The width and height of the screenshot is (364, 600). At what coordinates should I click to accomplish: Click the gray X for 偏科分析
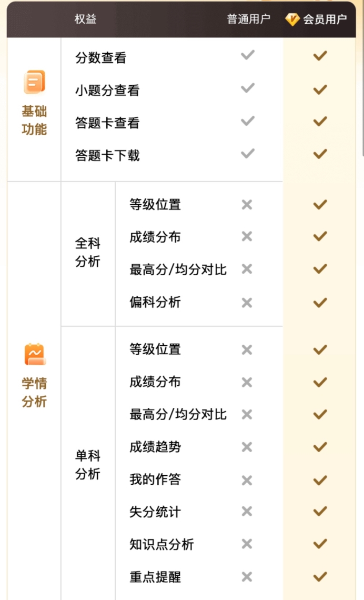coord(247,303)
